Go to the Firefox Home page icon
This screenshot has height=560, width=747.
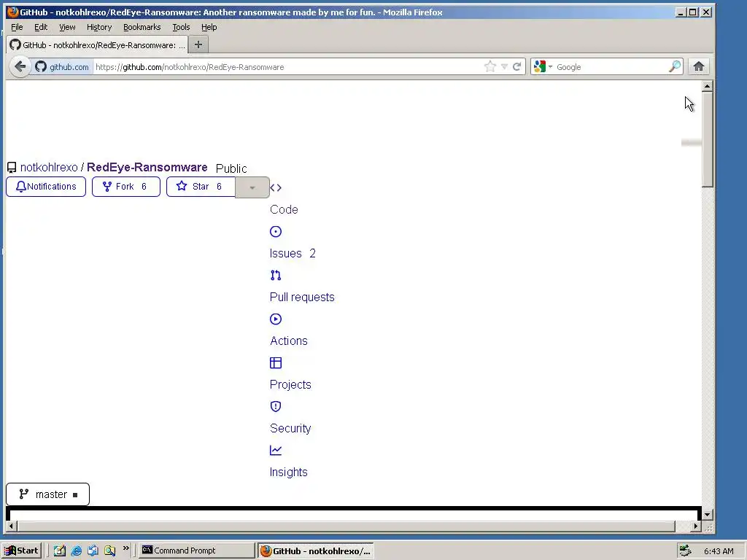click(698, 66)
